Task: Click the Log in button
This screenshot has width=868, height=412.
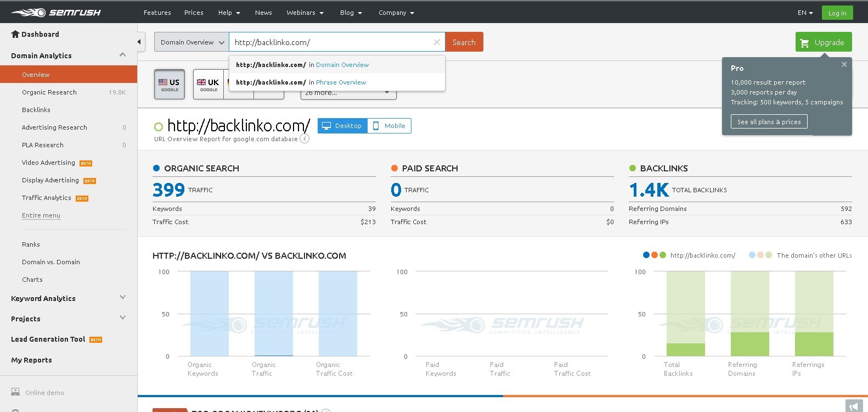Action: click(837, 13)
